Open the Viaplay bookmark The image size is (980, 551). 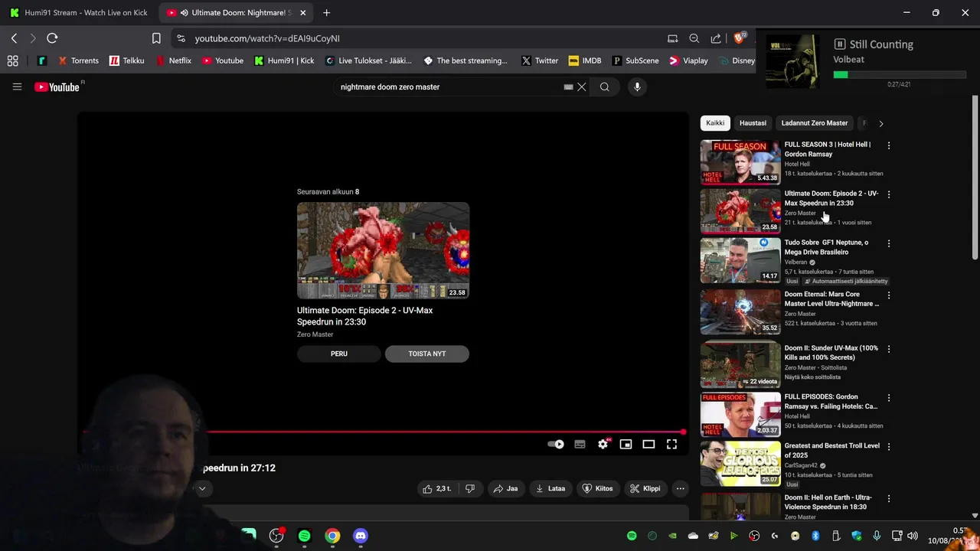point(688,60)
